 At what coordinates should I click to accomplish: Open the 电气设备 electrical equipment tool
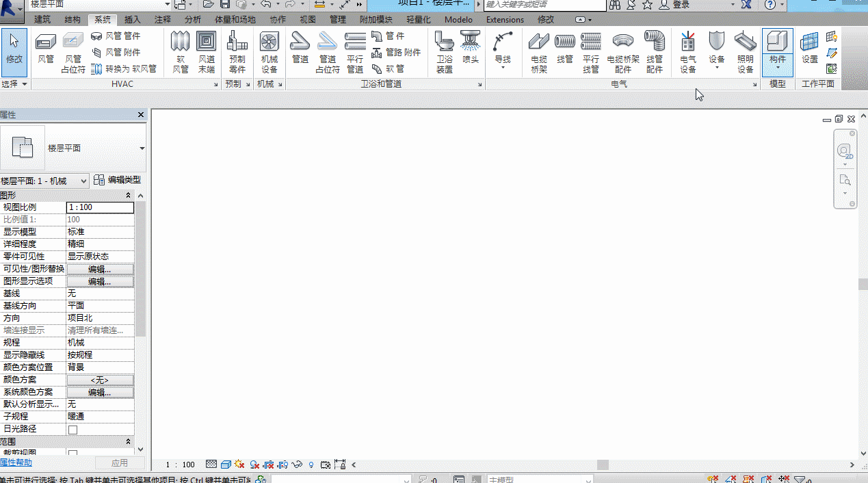[x=688, y=52]
